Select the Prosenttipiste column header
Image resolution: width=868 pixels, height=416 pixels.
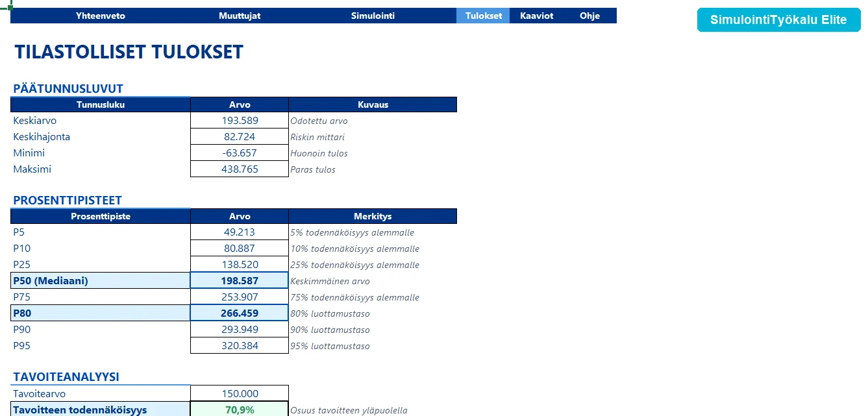[101, 216]
